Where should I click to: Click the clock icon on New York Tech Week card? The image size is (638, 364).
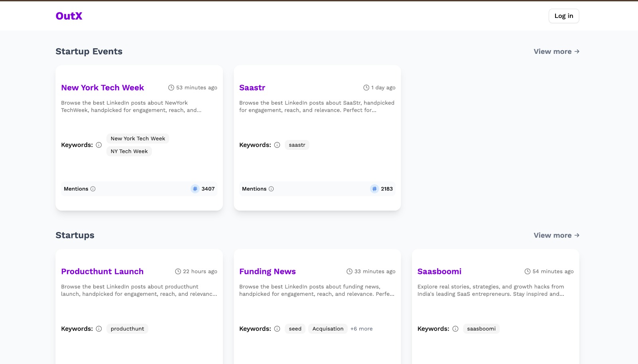point(171,87)
